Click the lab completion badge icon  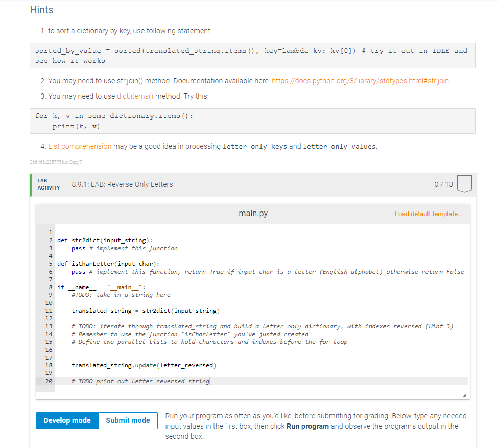tap(464, 183)
